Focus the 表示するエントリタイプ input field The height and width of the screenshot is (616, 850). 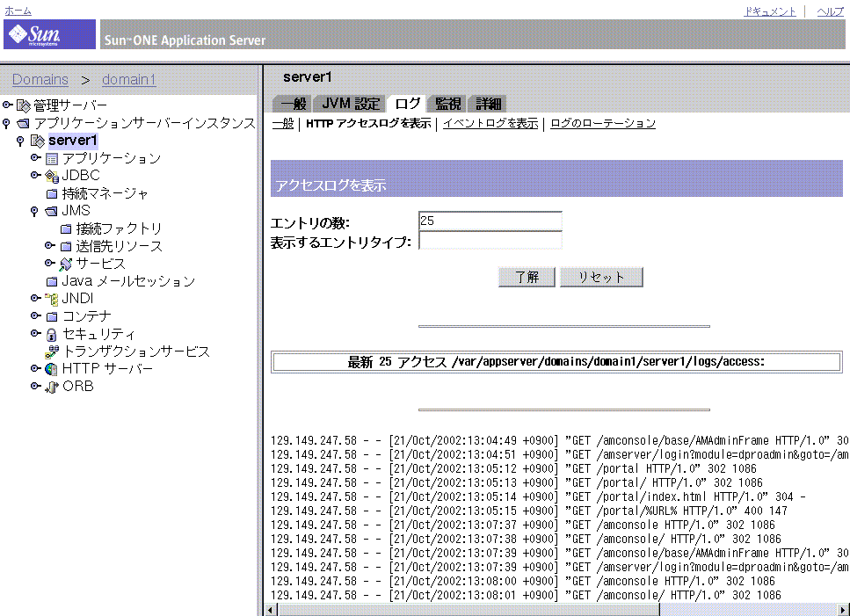pos(490,241)
